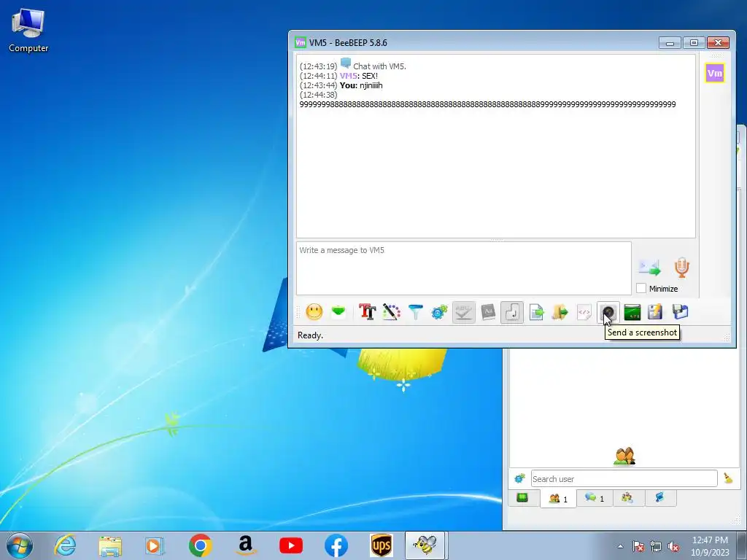
Task: Switch to the green board first tab in main window
Action: [522, 498]
